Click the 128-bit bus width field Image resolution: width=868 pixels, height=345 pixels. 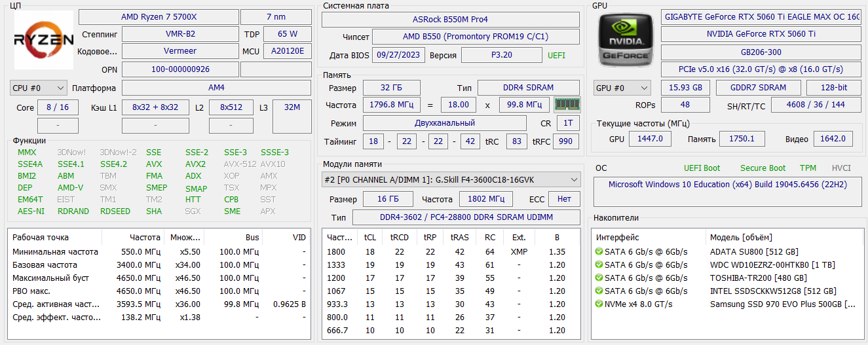pyautogui.click(x=834, y=88)
